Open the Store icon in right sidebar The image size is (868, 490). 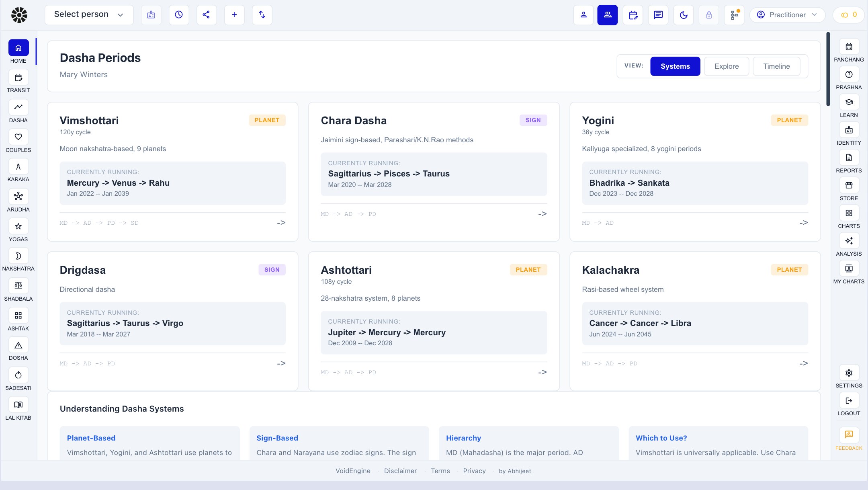[x=849, y=185]
